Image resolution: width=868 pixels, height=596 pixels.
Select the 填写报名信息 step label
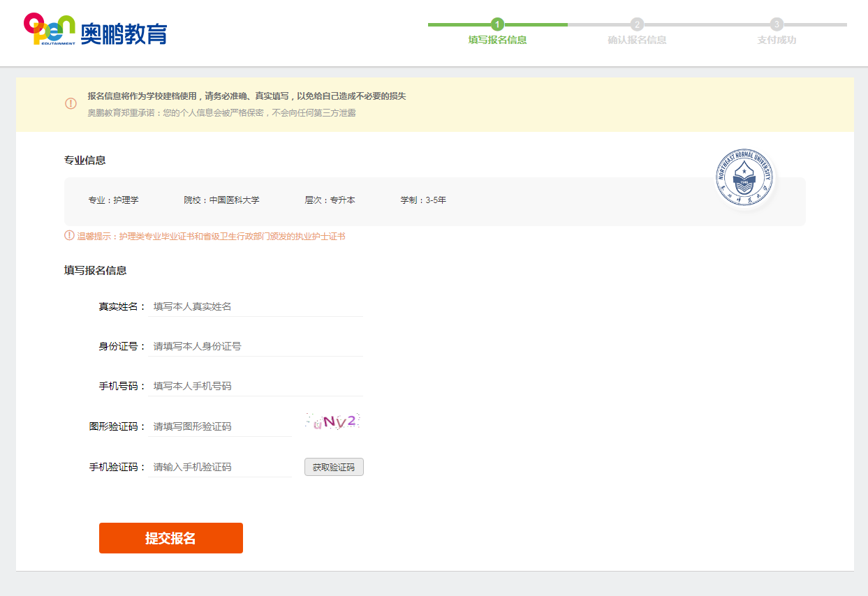[x=497, y=40]
